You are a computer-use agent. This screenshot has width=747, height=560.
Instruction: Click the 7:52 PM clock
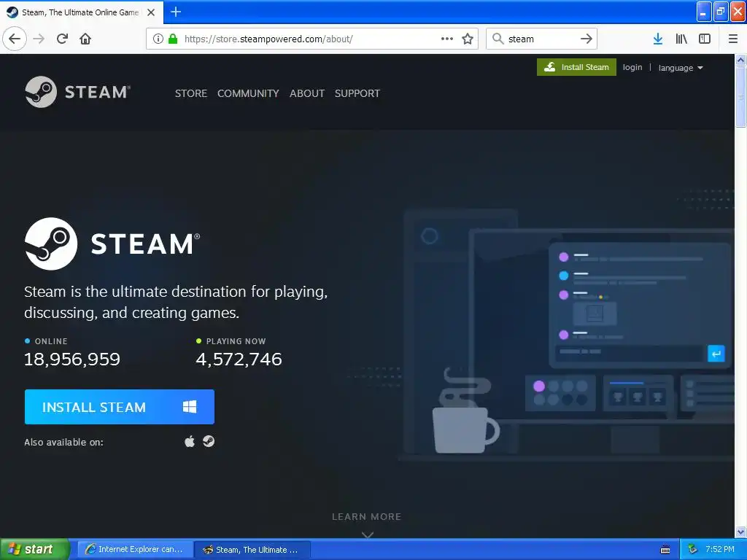pyautogui.click(x=720, y=549)
